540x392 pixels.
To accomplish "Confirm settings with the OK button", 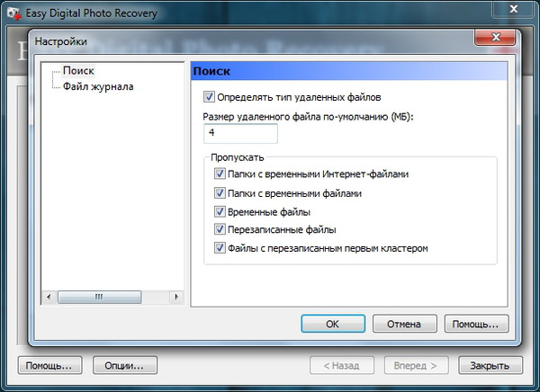I will coord(332,324).
